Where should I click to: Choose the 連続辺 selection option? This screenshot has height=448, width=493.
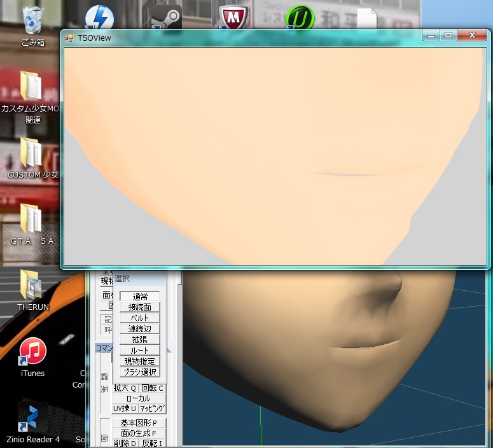coord(139,329)
